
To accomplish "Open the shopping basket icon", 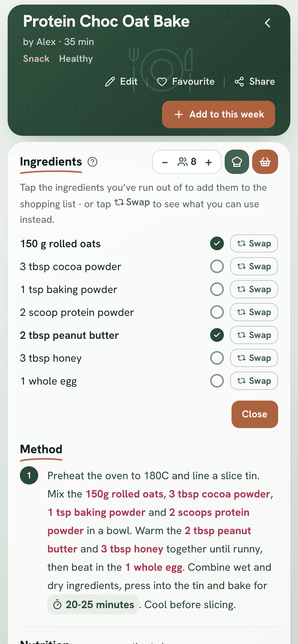I will point(265,162).
